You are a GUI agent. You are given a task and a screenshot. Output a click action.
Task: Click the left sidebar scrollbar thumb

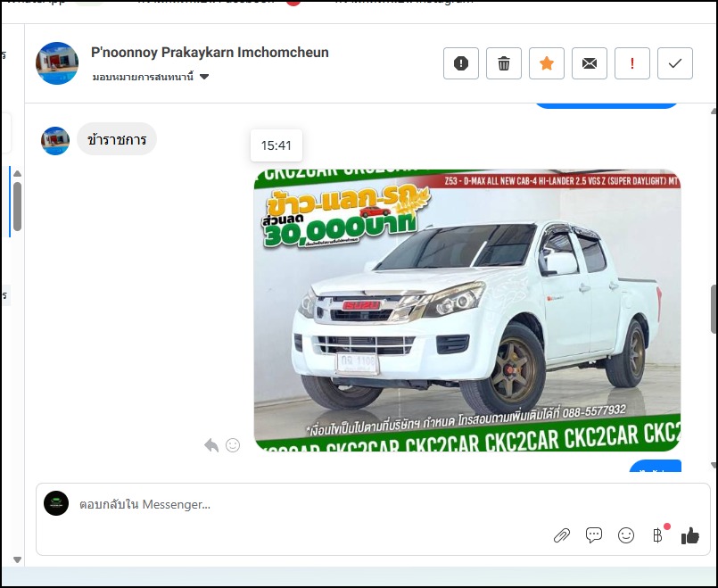18,206
